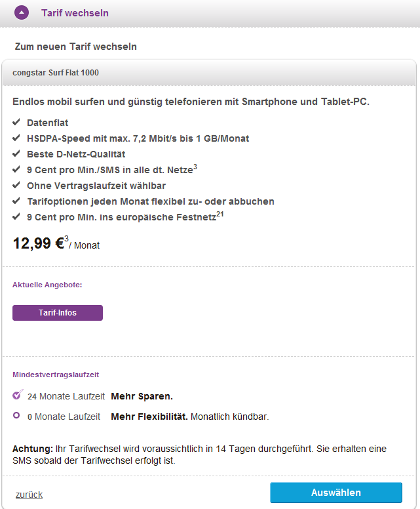
Task: Select the 24 Monate Laufzeit radio button
Action: pos(17,396)
